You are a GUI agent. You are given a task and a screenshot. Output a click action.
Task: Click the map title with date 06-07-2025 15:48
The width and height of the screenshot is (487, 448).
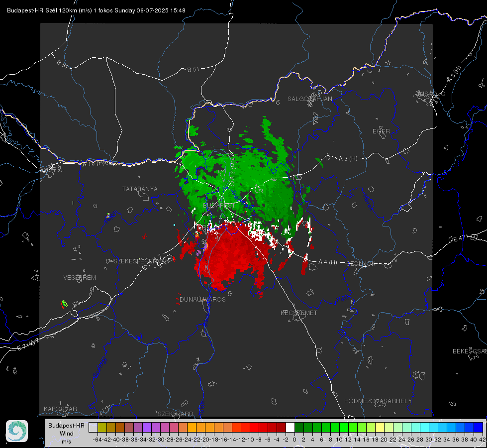click(x=96, y=10)
